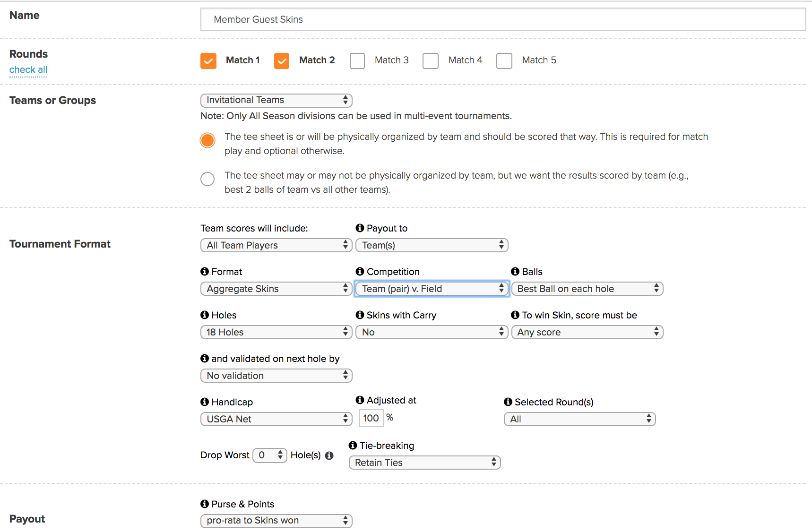This screenshot has width=812, height=532.
Task: Click the Match 4 label text
Action: [465, 60]
